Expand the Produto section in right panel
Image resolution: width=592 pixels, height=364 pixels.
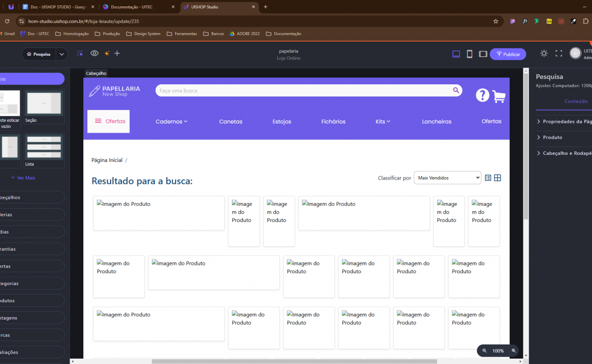point(552,137)
